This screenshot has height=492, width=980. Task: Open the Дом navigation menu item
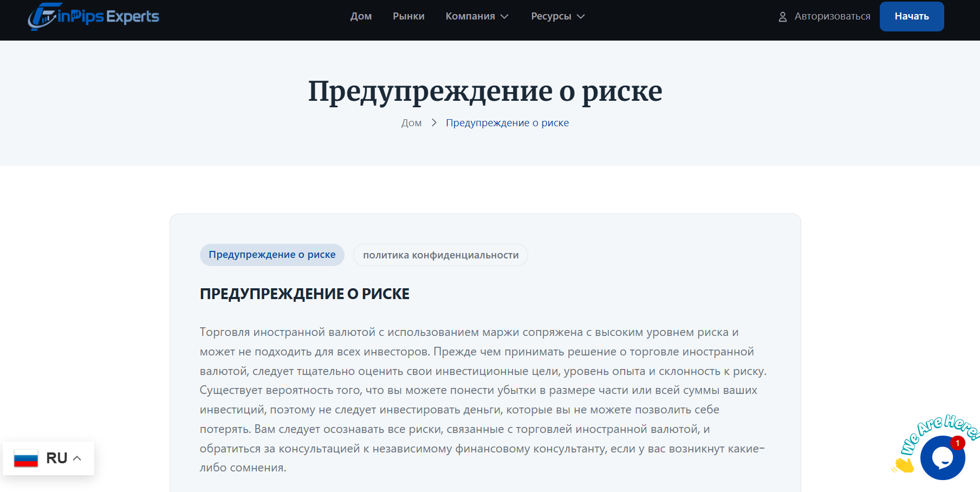tap(361, 16)
